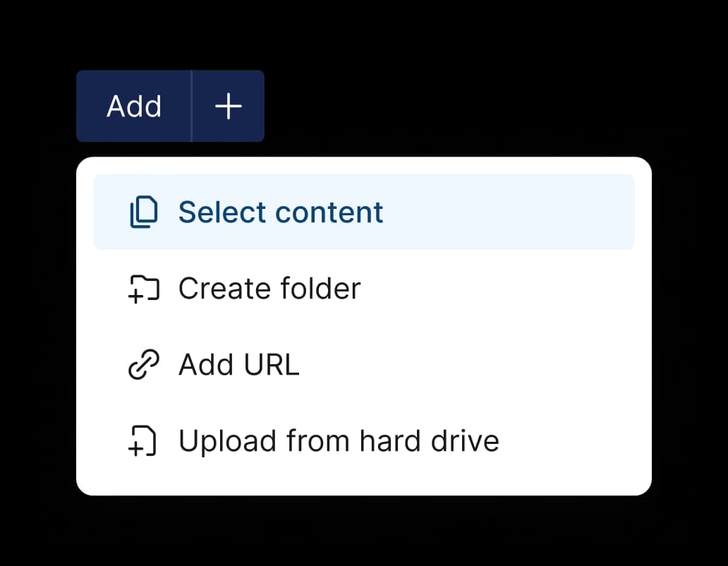The height and width of the screenshot is (566, 728).
Task: Click the chain link icon for Add URL
Action: click(x=144, y=364)
